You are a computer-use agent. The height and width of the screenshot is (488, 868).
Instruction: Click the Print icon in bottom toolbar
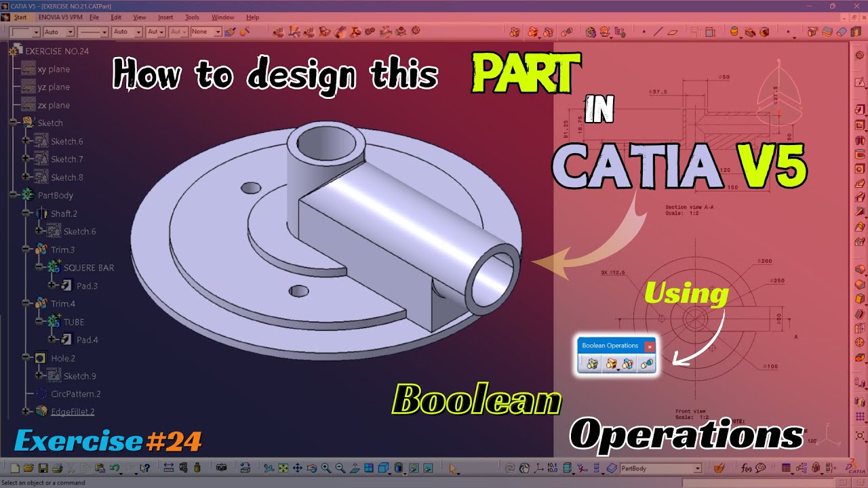point(57,468)
